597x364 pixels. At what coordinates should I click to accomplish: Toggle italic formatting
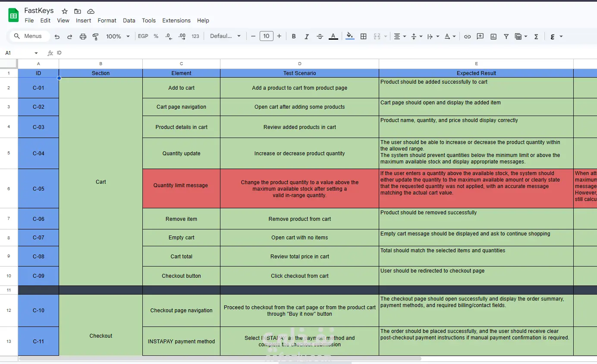click(307, 37)
